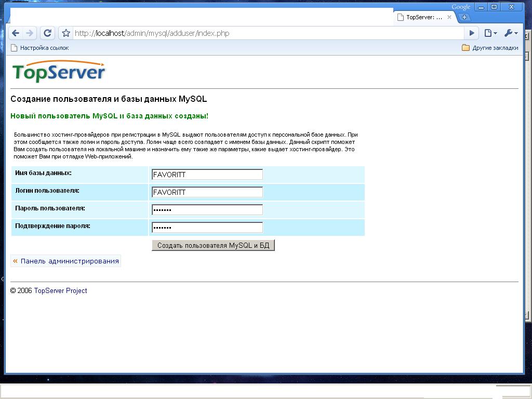Image resolution: width=532 pixels, height=399 pixels.
Task: Click the TopServer logo
Action: tap(59, 71)
